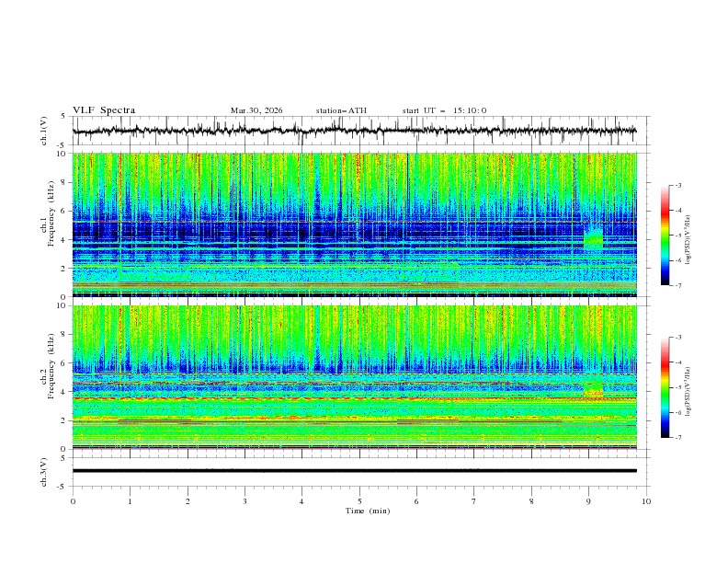Click the ch.1 frequency axis 10 kHz tick label
Viewport: 728px width, 563px height.
coord(62,154)
